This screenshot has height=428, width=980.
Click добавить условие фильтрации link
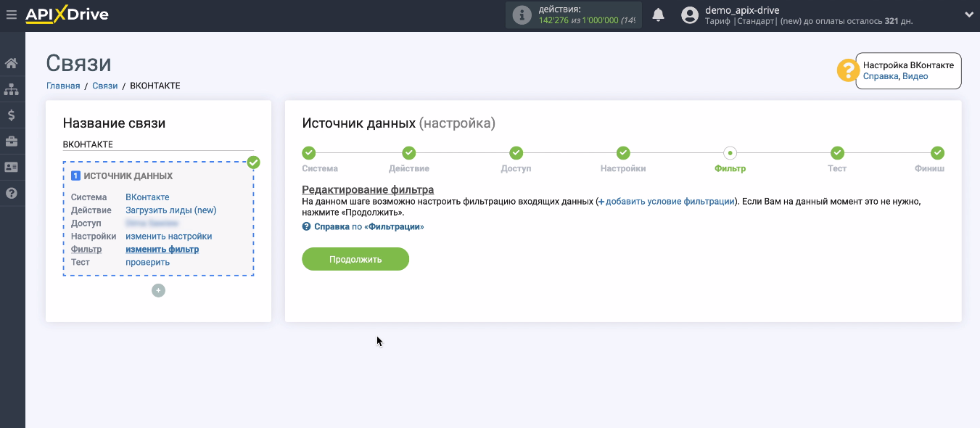click(x=666, y=202)
